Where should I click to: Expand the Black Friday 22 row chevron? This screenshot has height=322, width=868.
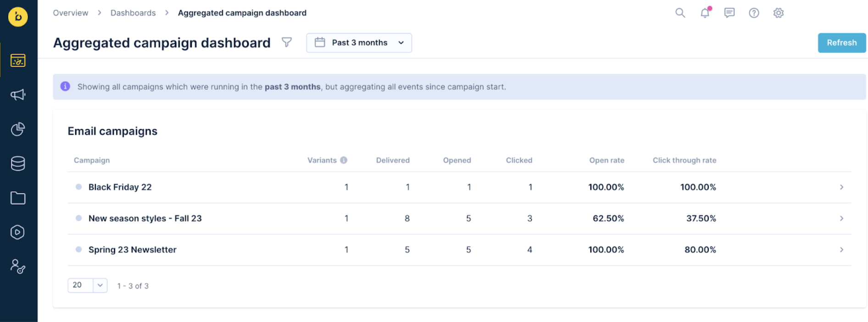click(x=841, y=187)
